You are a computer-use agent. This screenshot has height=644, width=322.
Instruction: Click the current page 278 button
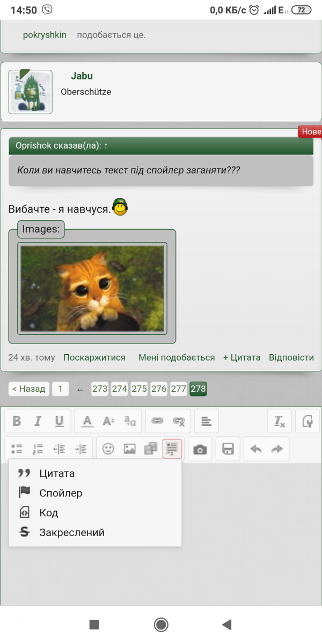tap(198, 389)
